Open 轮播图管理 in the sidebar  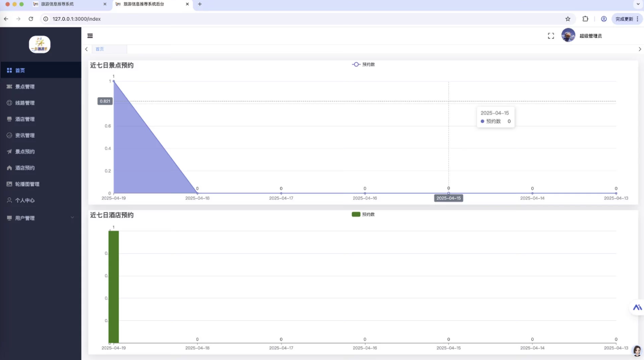pyautogui.click(x=41, y=184)
